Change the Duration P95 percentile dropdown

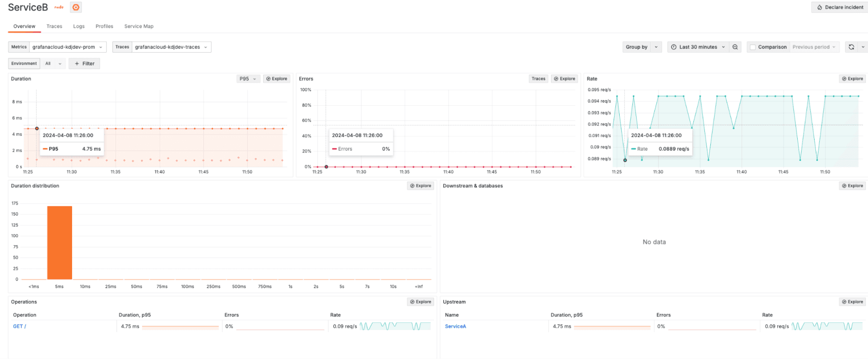[248, 79]
